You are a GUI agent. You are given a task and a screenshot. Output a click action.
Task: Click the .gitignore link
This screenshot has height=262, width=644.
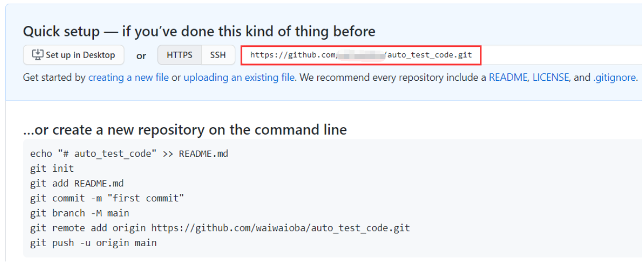coord(614,78)
